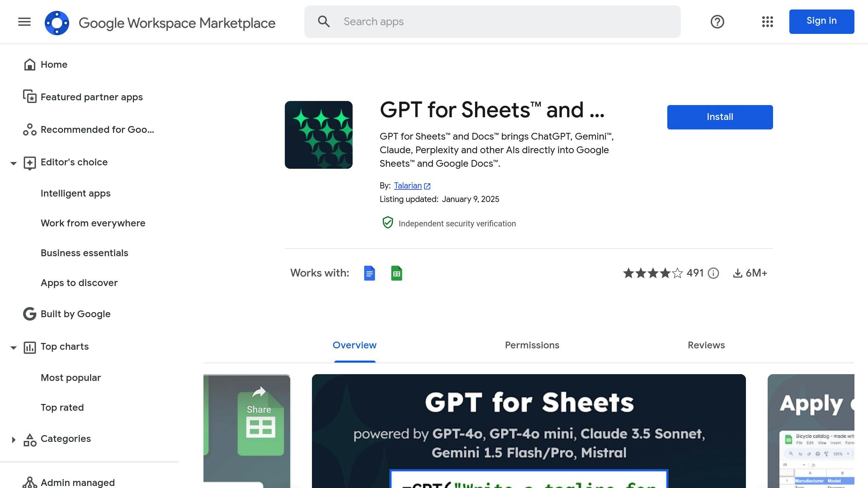
Task: Collapse the Top charts section
Action: tap(14, 348)
